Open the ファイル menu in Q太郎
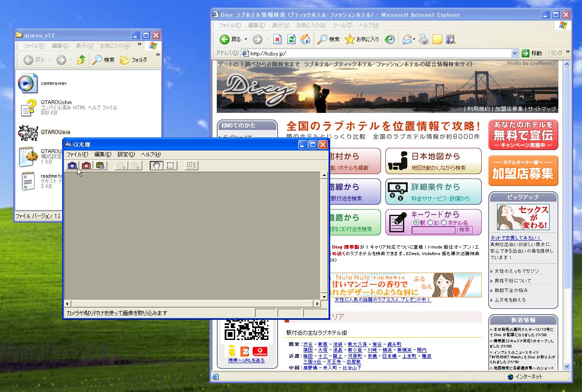The height and width of the screenshot is (392, 582). coord(77,154)
